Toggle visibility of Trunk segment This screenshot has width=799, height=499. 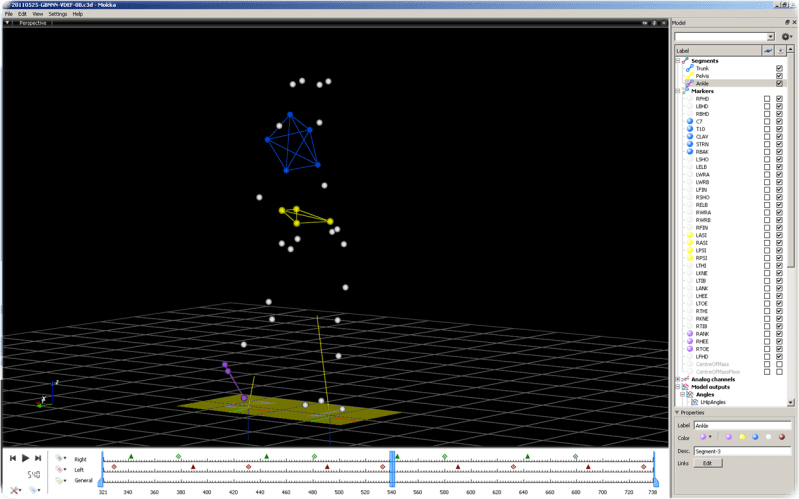coord(779,68)
